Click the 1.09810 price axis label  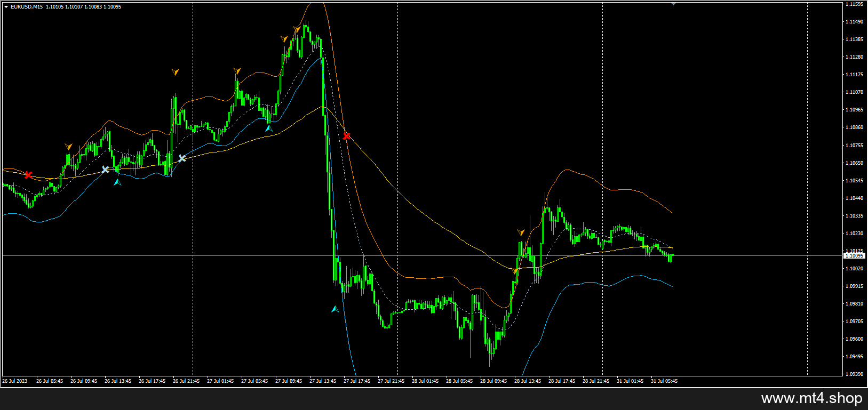[855, 304]
